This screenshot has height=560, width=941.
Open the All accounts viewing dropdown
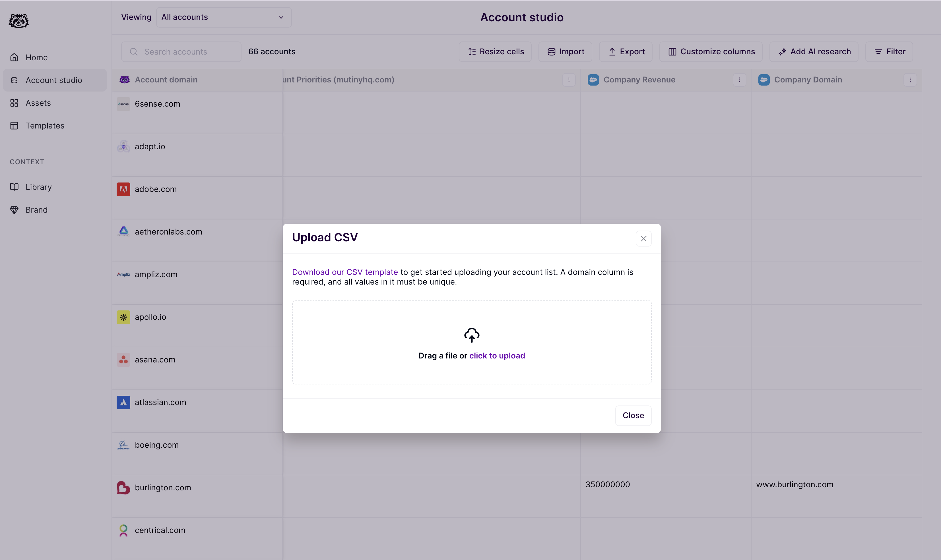(224, 17)
